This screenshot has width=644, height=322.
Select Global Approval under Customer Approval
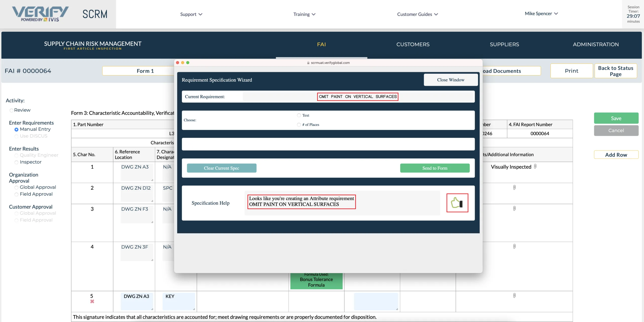point(16,213)
